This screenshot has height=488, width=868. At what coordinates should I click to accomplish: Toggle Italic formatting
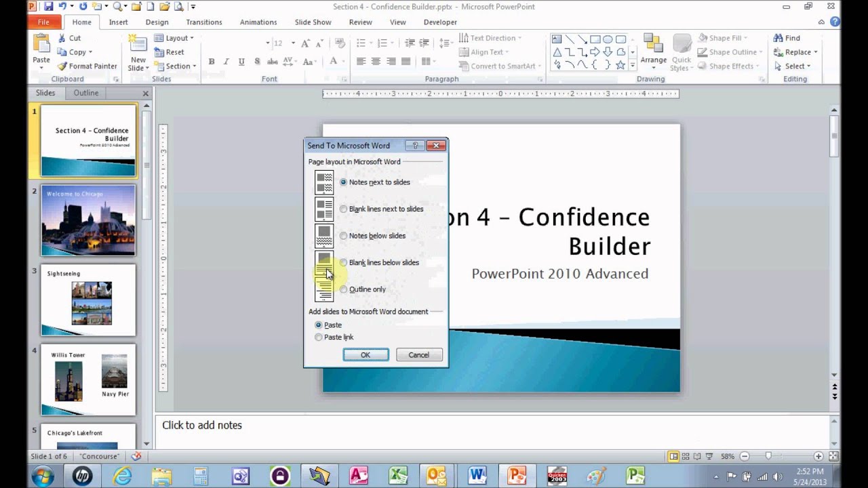(226, 62)
